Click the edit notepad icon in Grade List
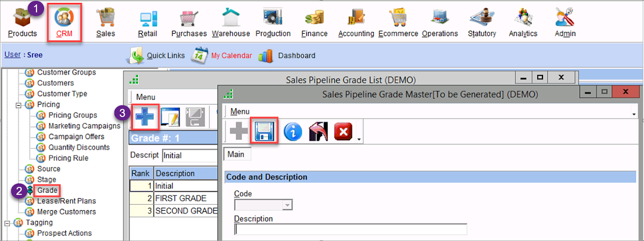Viewport: 644px width, 241px height. tap(170, 117)
